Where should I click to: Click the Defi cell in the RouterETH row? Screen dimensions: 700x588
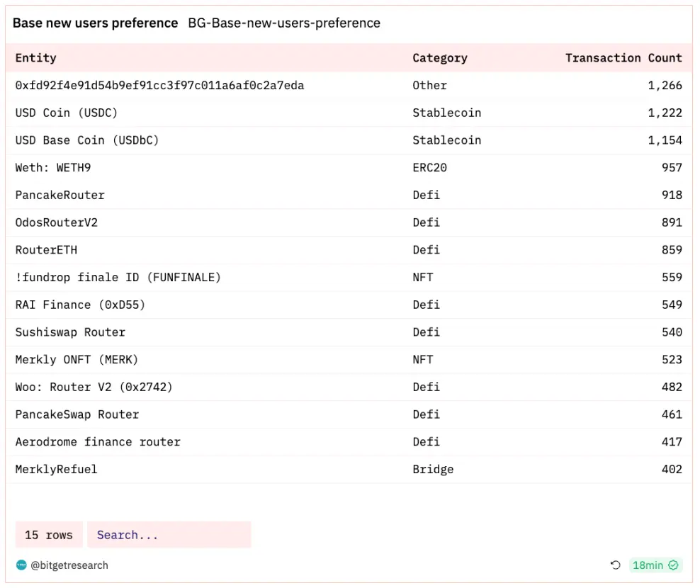[427, 249]
